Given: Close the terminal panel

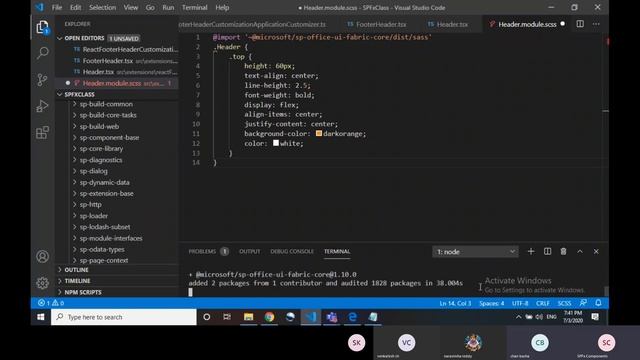Looking at the screenshot, I should (x=596, y=251).
